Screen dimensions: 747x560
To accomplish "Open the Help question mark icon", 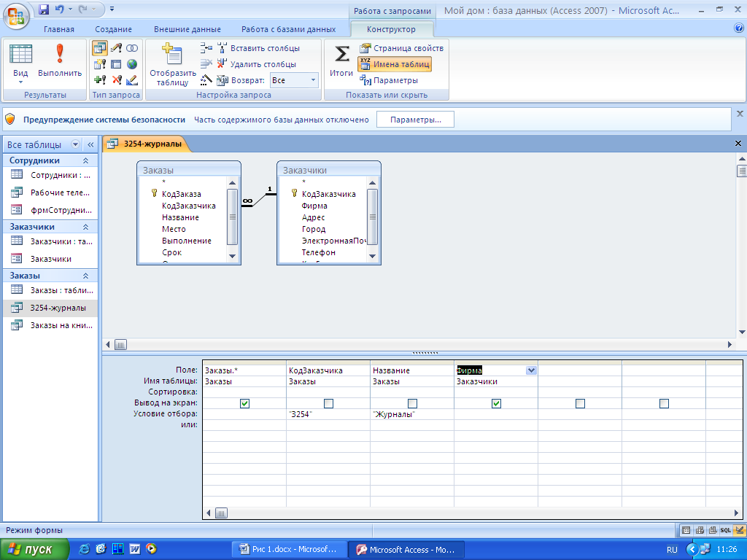I will click(x=739, y=28).
